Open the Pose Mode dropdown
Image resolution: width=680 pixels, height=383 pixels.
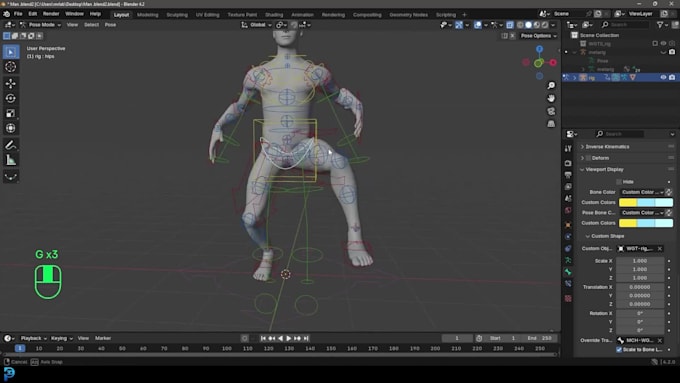[x=40, y=25]
